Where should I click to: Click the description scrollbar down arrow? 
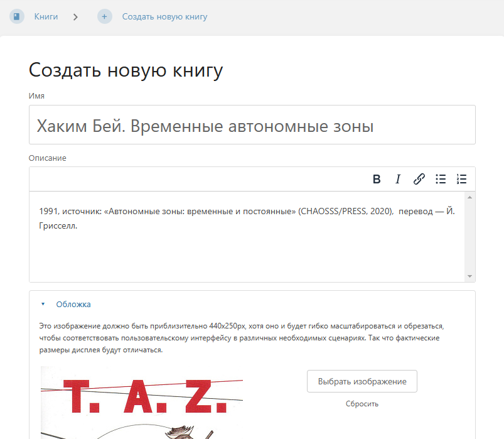(469, 276)
